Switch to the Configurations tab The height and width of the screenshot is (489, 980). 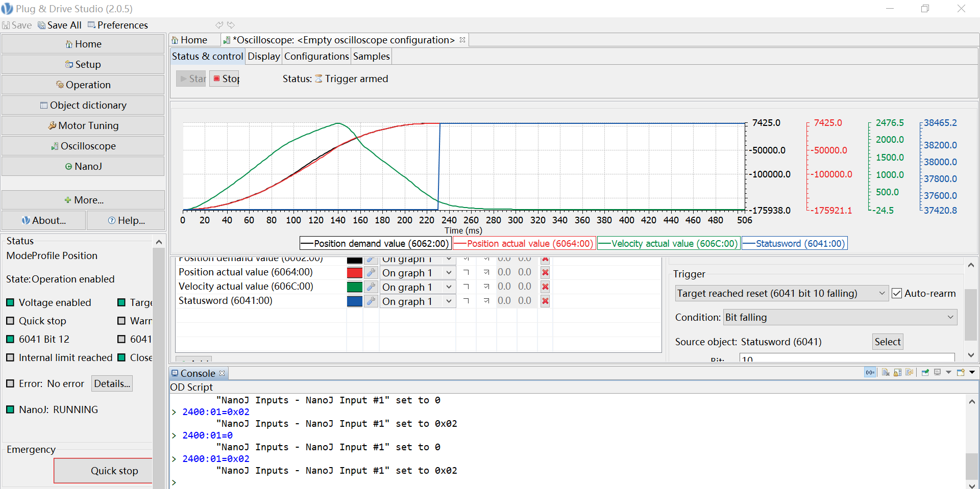[x=316, y=57]
